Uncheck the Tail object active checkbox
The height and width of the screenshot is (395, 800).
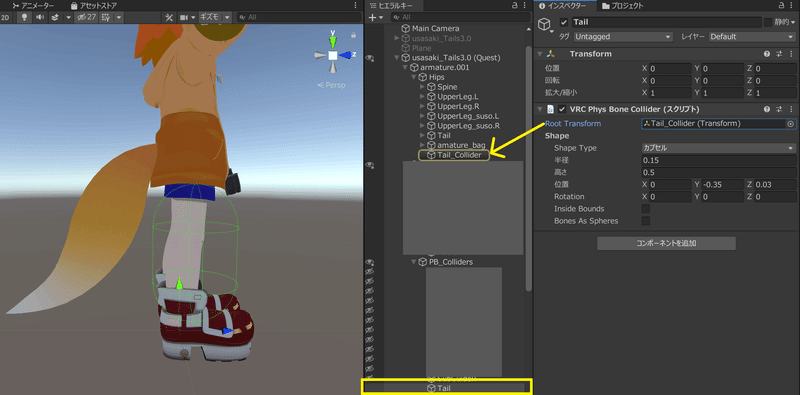564,22
